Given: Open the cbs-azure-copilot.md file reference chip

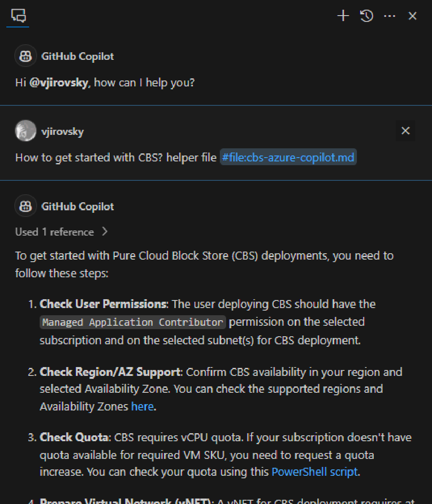Looking at the screenshot, I should (x=289, y=157).
